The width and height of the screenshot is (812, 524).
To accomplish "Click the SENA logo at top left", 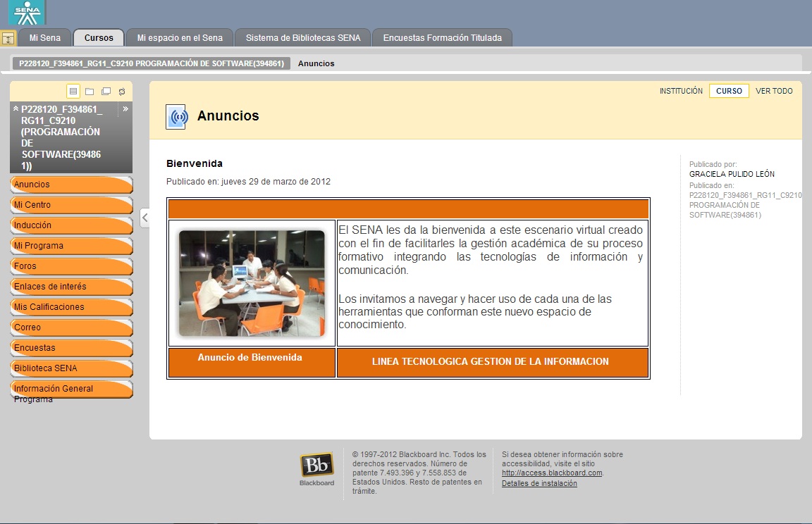I will pyautogui.click(x=25, y=13).
